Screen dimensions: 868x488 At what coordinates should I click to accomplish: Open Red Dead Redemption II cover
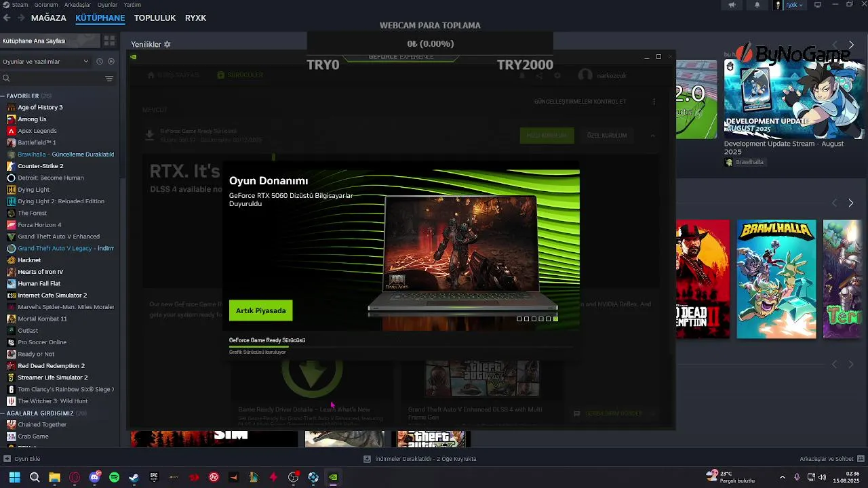pyautogui.click(x=703, y=279)
